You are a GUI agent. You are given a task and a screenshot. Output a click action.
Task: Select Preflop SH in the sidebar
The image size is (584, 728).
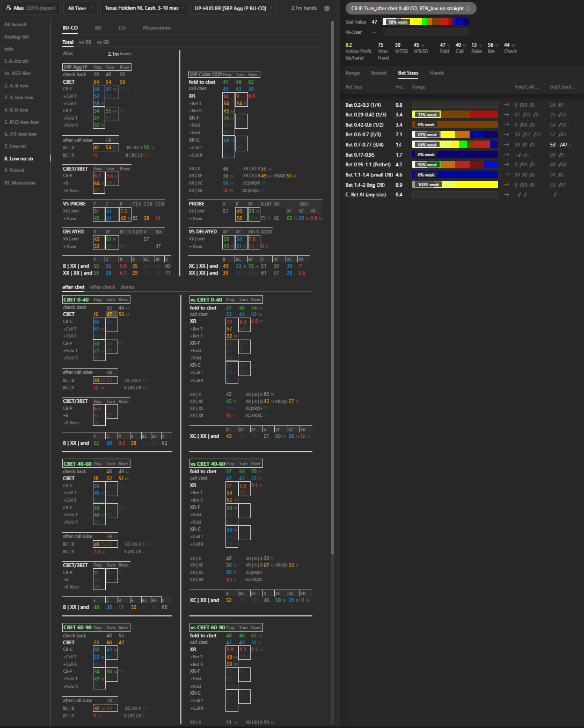17,37
